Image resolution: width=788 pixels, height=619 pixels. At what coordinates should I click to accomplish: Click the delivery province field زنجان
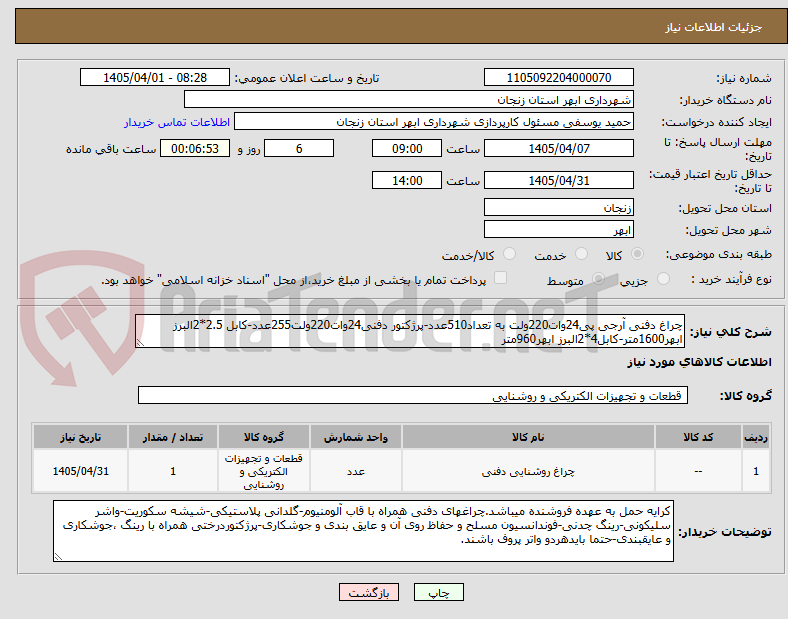tap(558, 207)
